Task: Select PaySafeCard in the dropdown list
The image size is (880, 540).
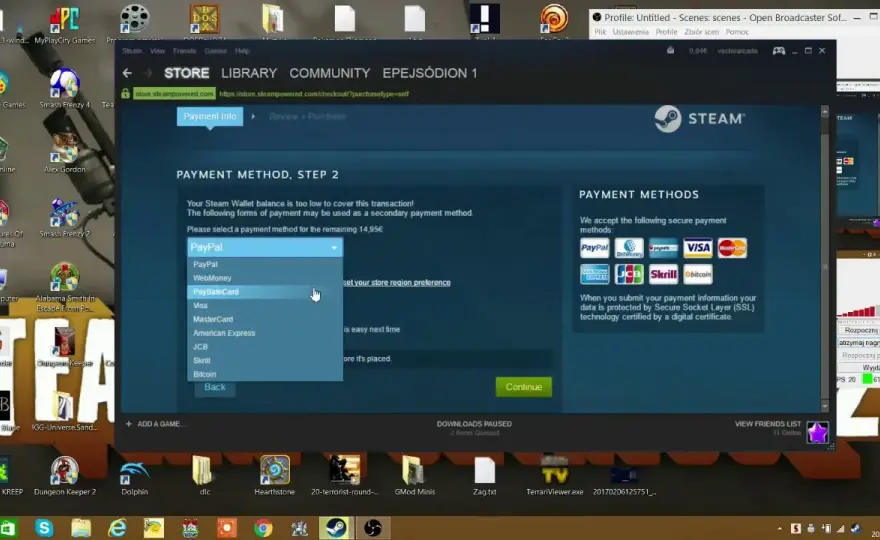Action: click(x=265, y=291)
